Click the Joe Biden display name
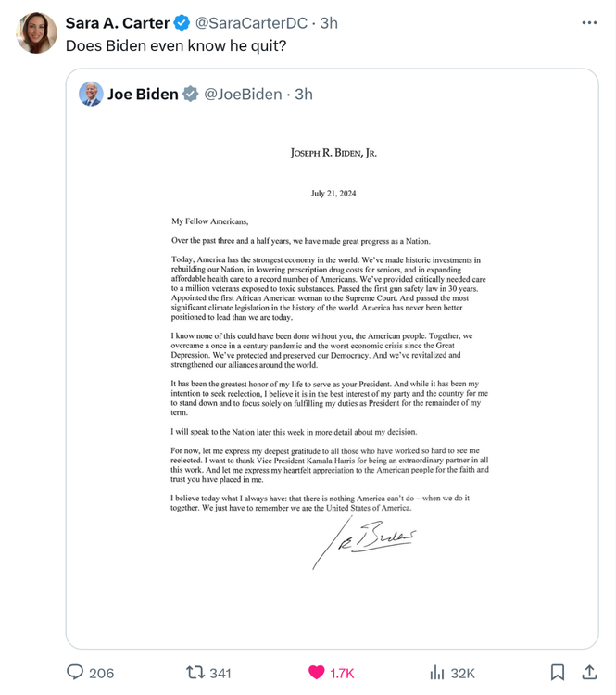 143,94
